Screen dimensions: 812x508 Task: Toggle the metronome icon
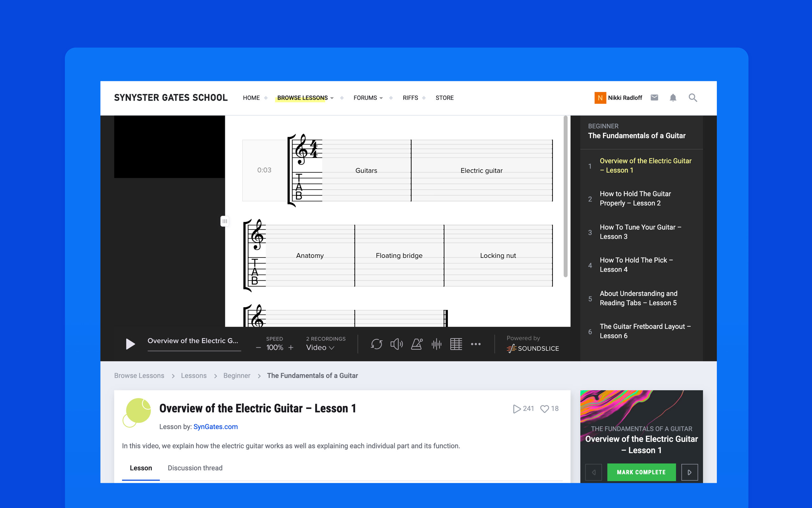click(417, 344)
